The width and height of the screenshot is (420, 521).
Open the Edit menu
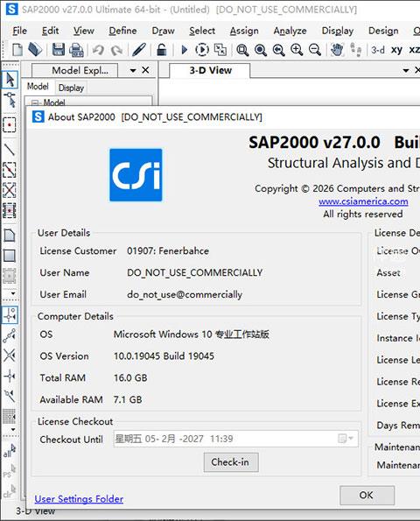tap(50, 31)
